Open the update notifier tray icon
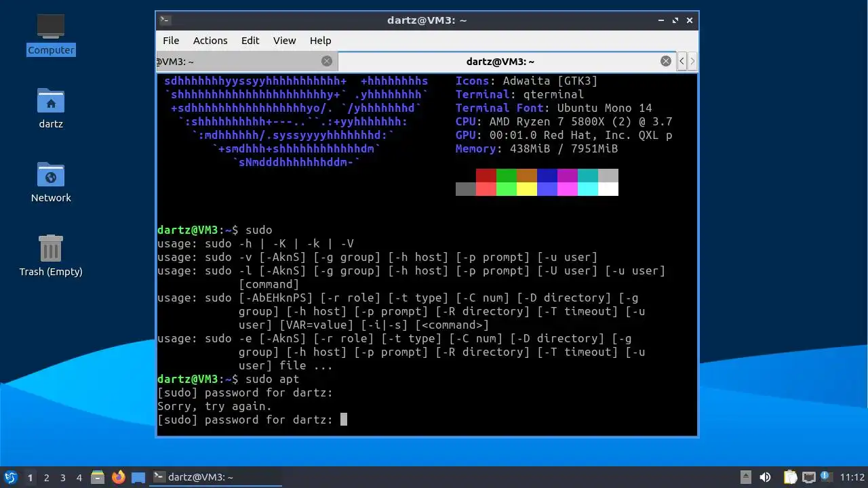 click(827, 476)
